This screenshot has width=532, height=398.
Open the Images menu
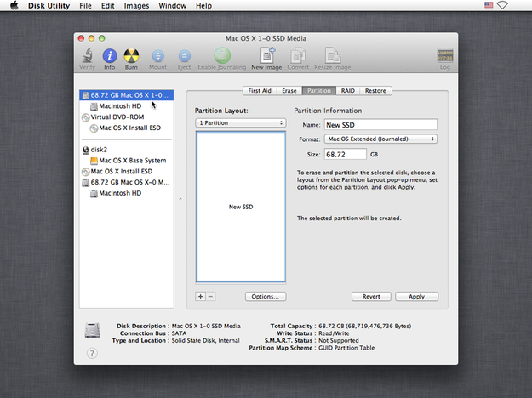pos(136,6)
